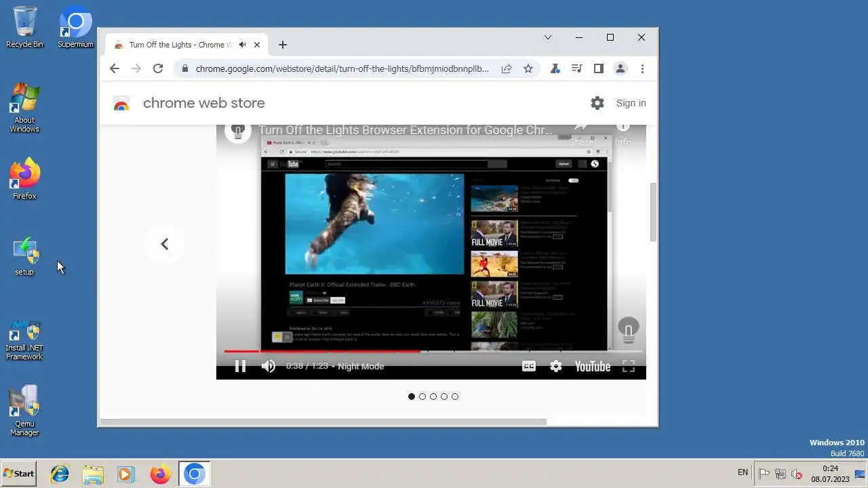Click the EN language indicator

[743, 472]
